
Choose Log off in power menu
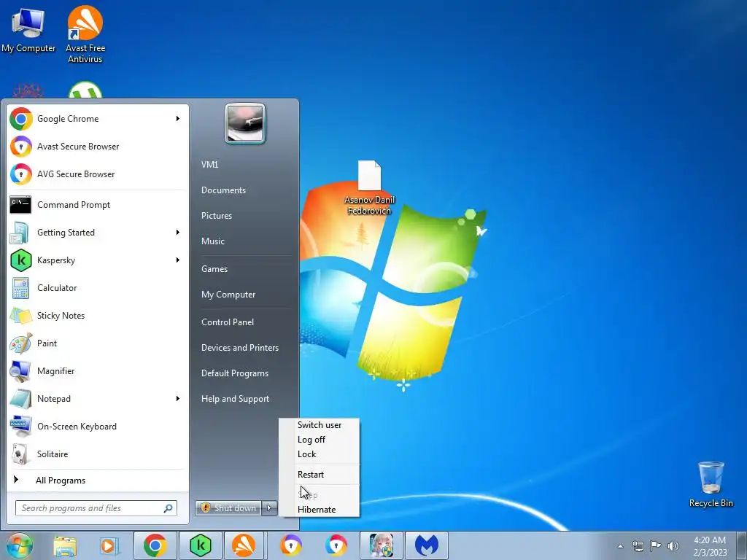(320, 440)
